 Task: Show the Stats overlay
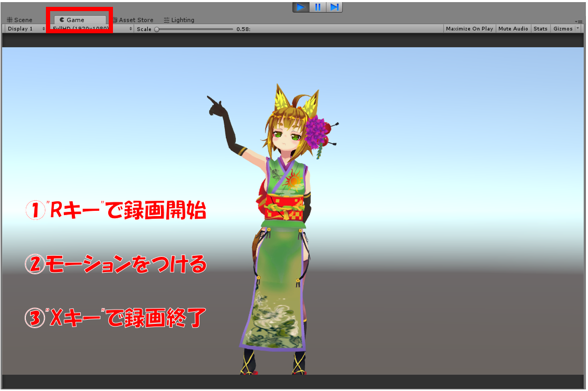tap(540, 29)
